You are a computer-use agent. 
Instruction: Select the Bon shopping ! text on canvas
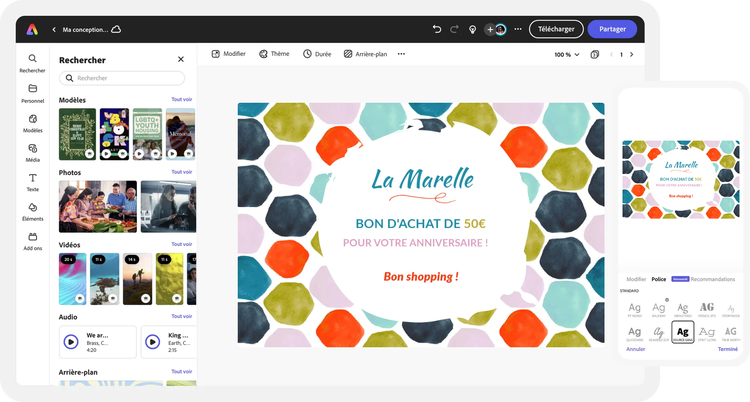coord(421,277)
